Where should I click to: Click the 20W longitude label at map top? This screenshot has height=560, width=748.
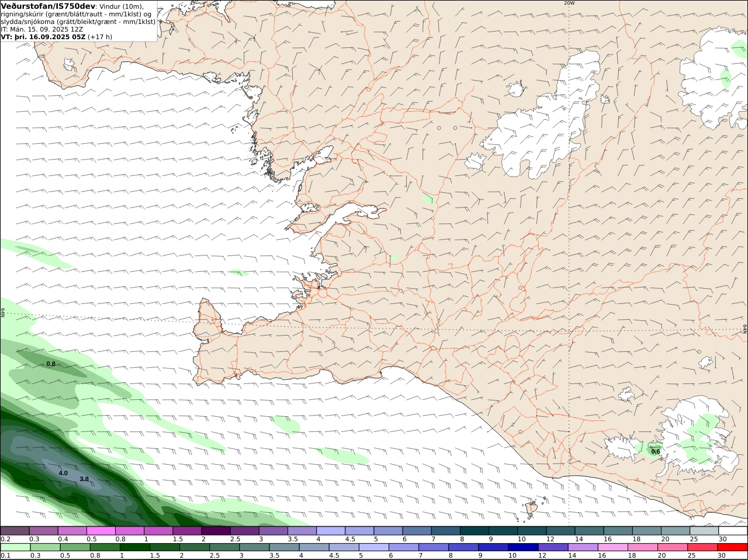569,3
